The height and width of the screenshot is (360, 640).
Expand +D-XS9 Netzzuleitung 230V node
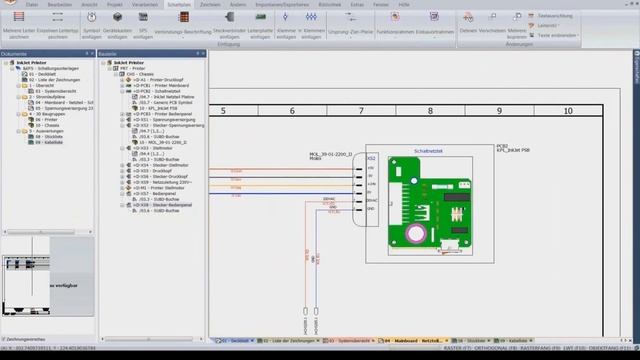click(122, 182)
